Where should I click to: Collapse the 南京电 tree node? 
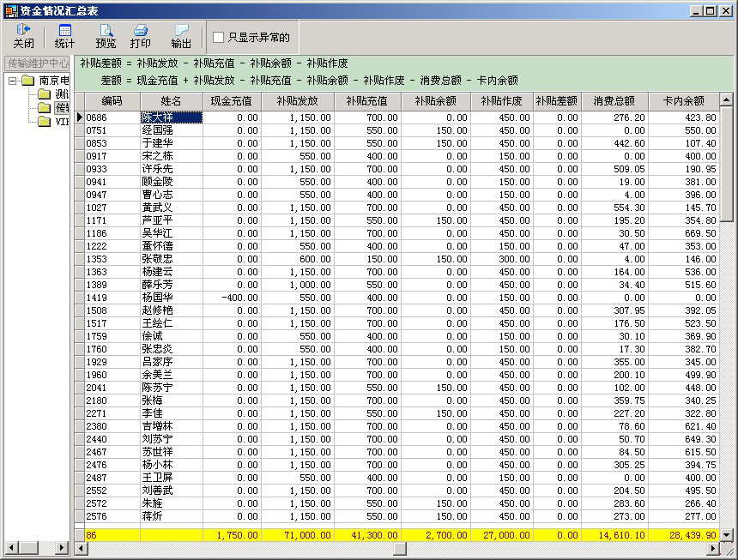click(x=12, y=81)
